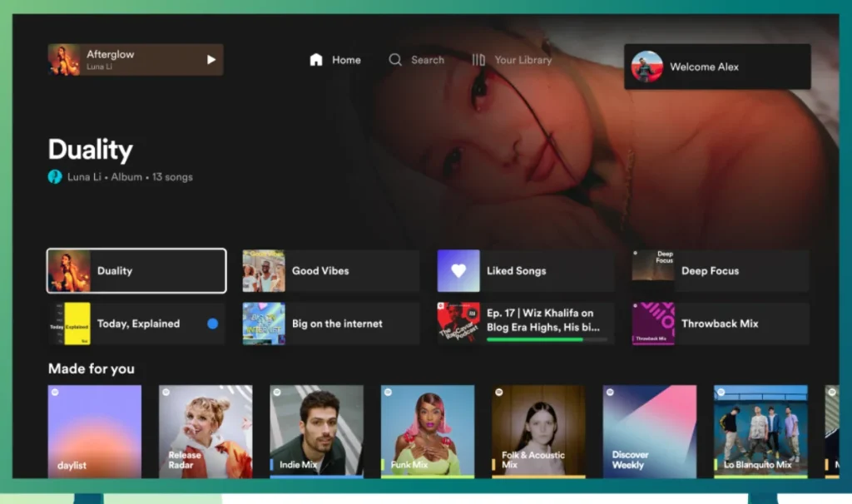Click the Liked Songs heart icon

[458, 270]
